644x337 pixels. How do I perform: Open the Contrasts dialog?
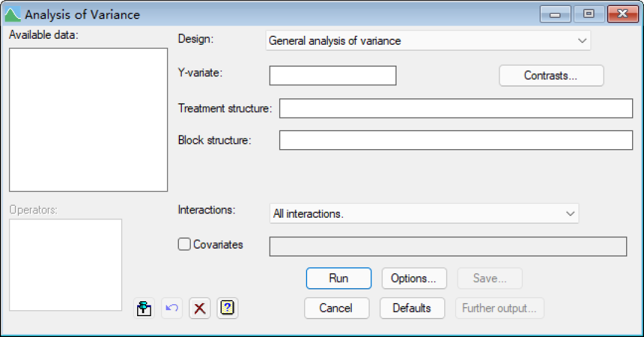pos(551,76)
